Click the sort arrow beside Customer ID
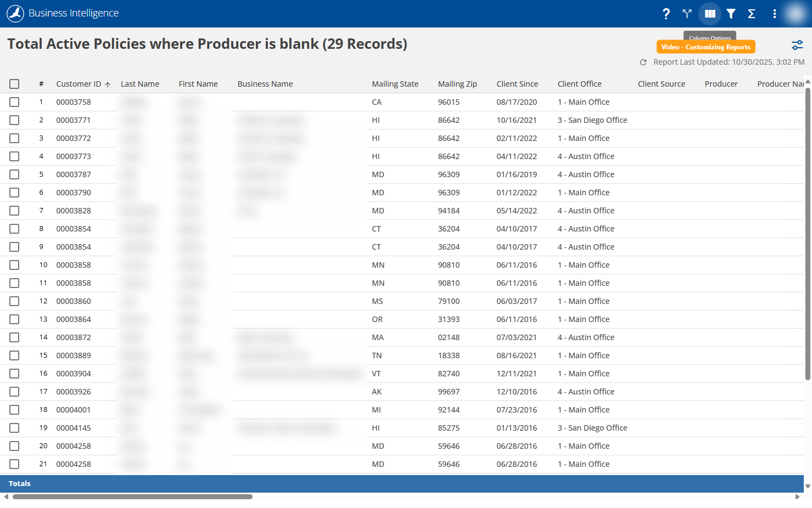 click(x=108, y=84)
